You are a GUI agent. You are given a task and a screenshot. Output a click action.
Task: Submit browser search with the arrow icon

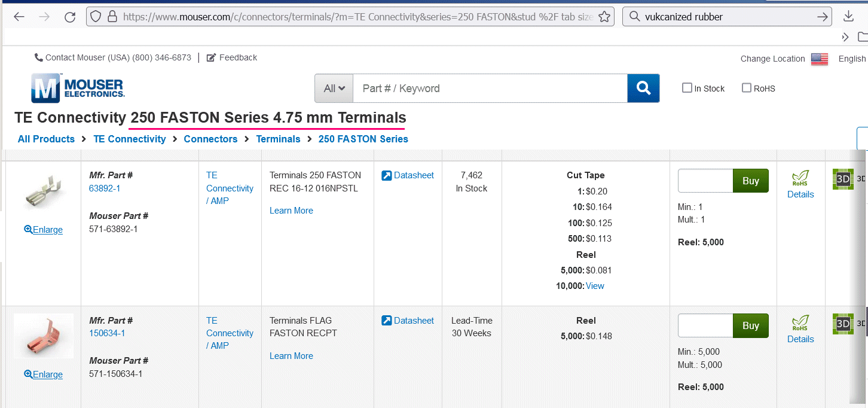tap(823, 17)
